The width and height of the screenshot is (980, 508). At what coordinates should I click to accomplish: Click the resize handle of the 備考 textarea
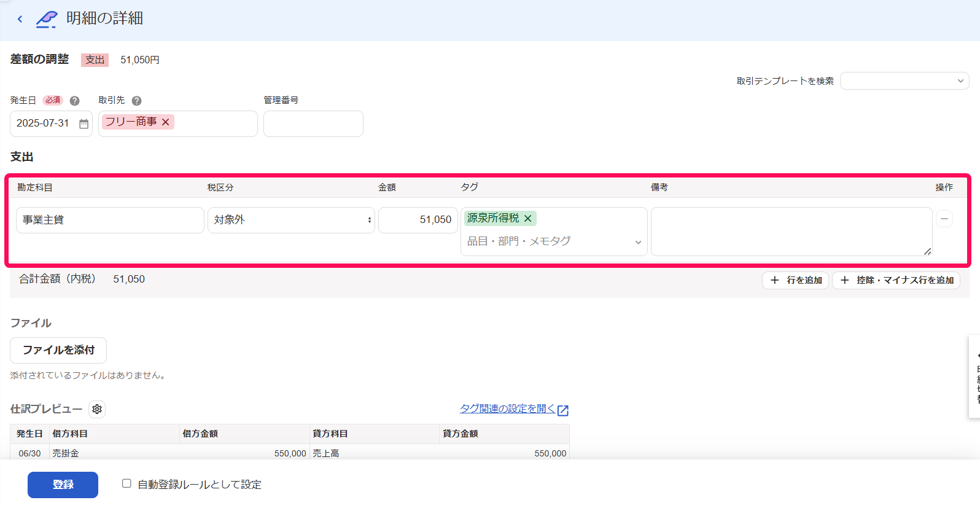[927, 251]
